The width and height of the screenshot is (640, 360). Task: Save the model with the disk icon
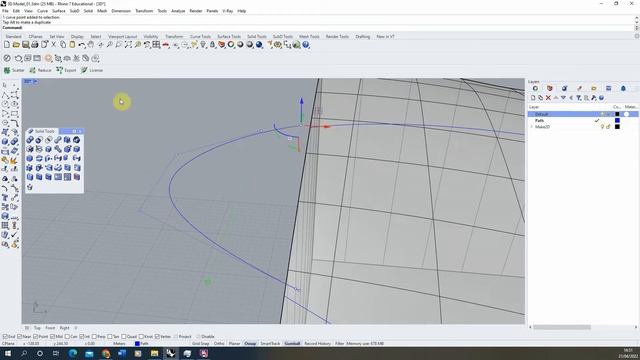coord(25,45)
